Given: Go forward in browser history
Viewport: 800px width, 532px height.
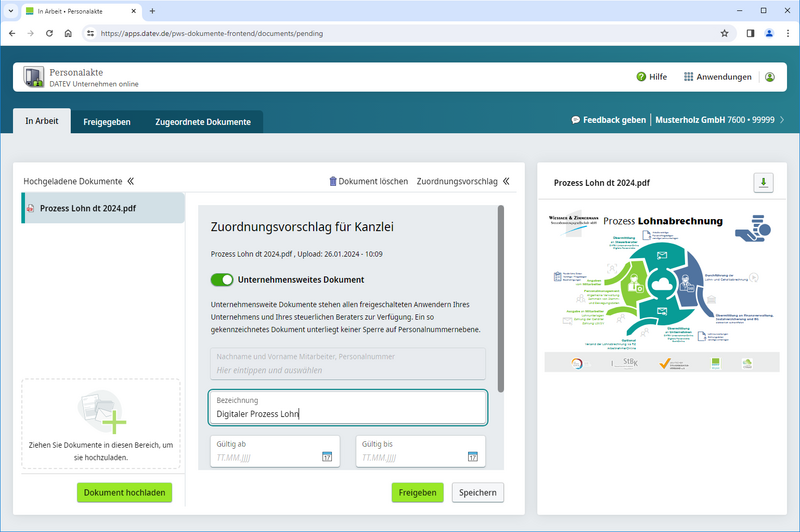Looking at the screenshot, I should (x=31, y=33).
